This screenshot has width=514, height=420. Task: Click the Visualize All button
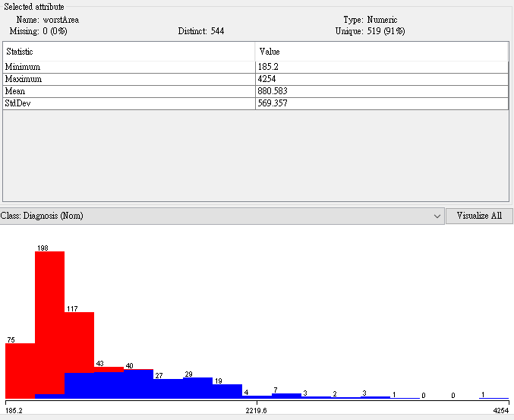479,216
